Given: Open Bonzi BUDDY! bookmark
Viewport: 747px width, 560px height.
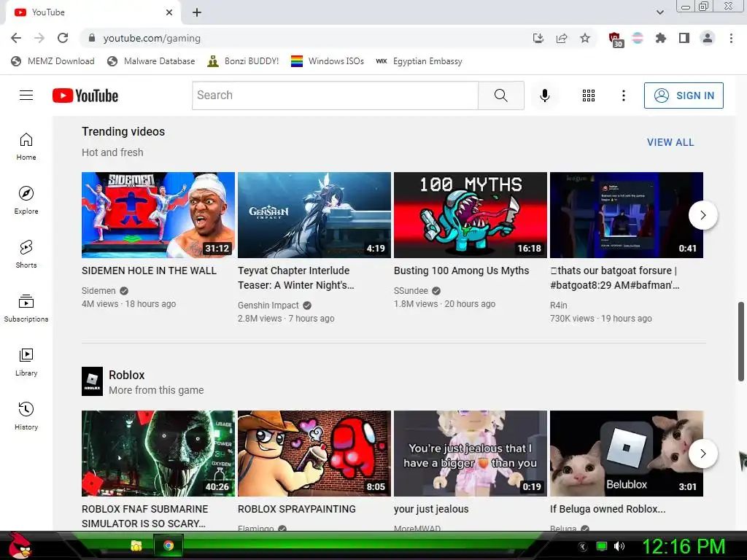Looking at the screenshot, I should coord(243,61).
